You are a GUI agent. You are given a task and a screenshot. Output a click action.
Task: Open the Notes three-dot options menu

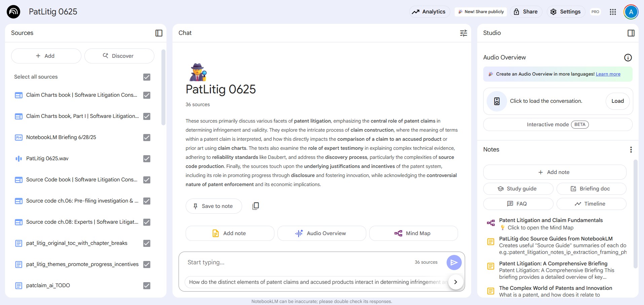631,149
